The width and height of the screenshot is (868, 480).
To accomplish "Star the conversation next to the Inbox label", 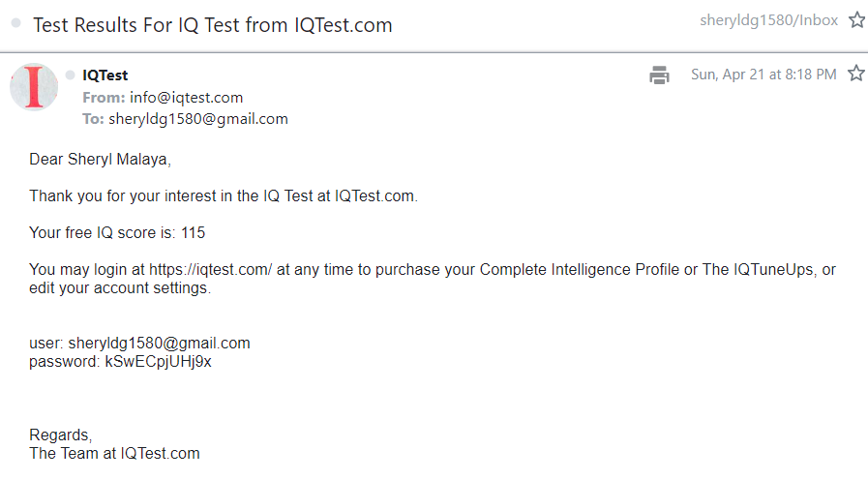I will [855, 20].
